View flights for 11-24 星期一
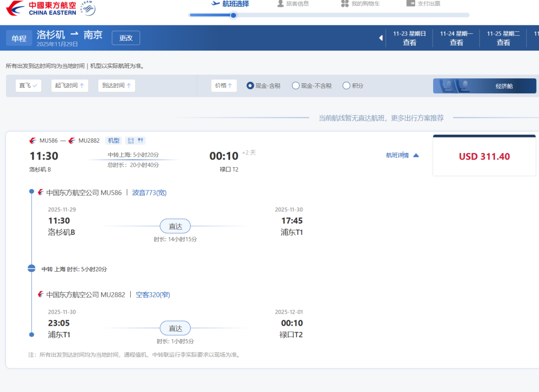 tap(456, 38)
